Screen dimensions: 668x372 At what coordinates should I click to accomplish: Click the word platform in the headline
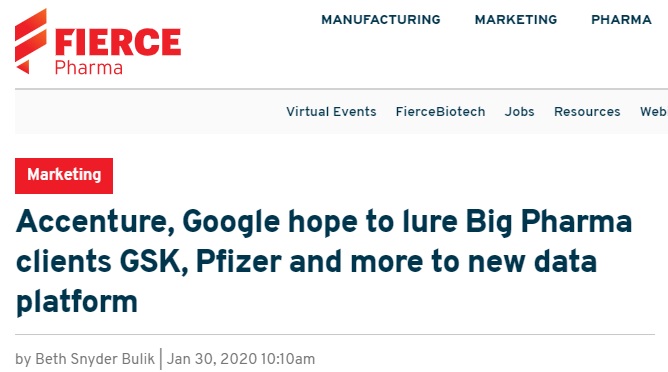77,303
